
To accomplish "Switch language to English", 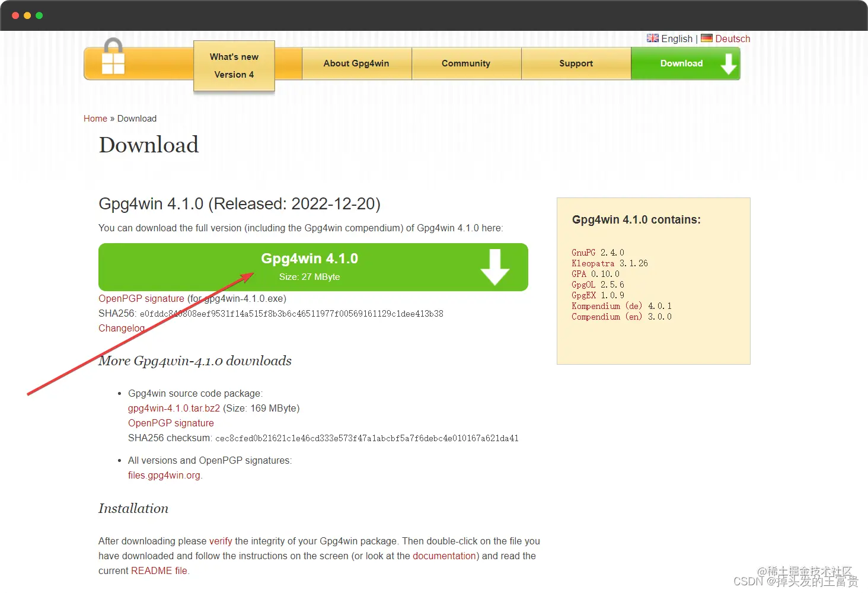I will click(676, 39).
